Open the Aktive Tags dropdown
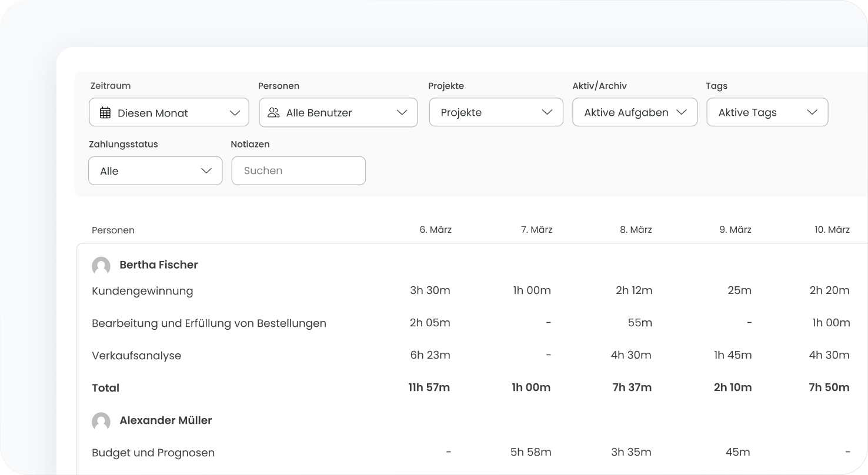Screen dimensions: 868x475 (767, 112)
